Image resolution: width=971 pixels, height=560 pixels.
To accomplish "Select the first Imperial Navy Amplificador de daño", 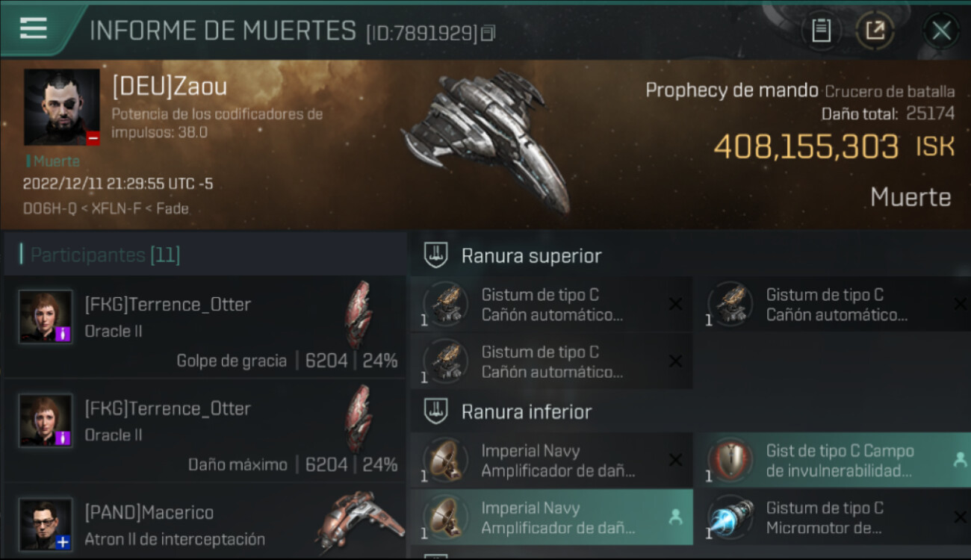I will click(551, 461).
